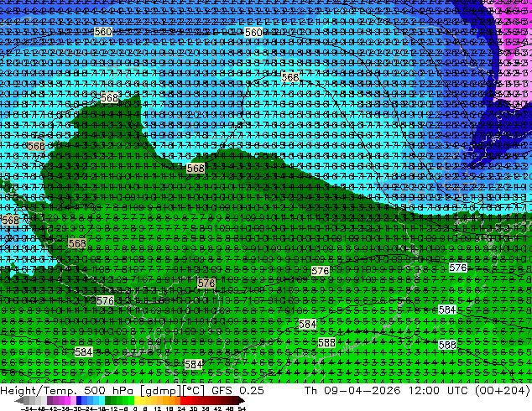
Task: Click the '[gdmp]' unit label
Action: pyautogui.click(x=159, y=390)
